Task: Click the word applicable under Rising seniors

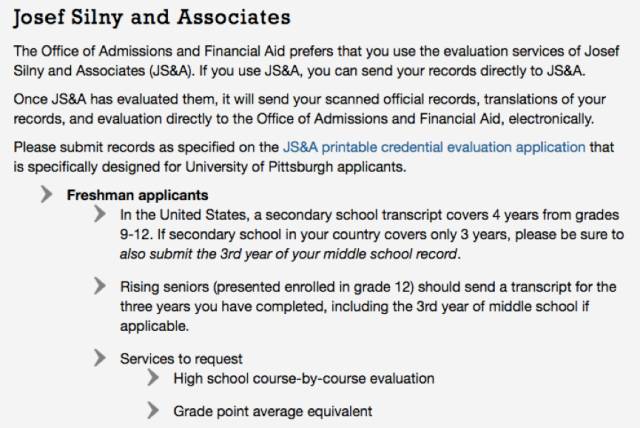Action: (154, 326)
